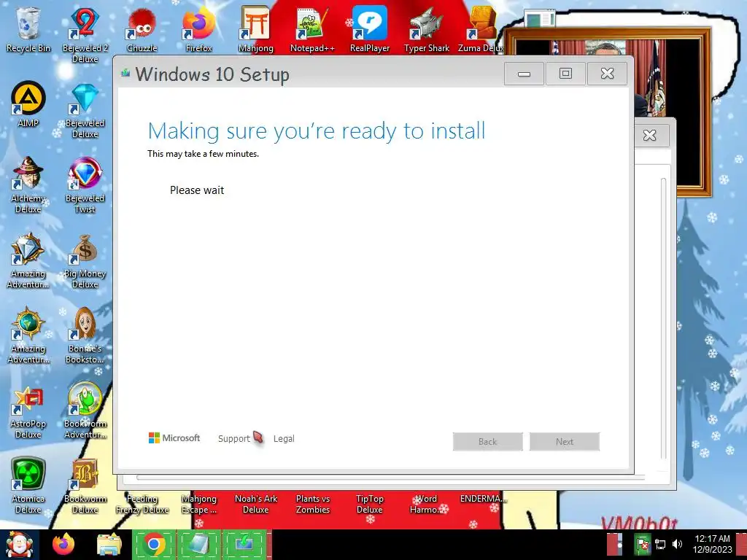This screenshot has height=560, width=747.
Task: Click the background window's vertical scrollbar
Action: pyautogui.click(x=663, y=318)
